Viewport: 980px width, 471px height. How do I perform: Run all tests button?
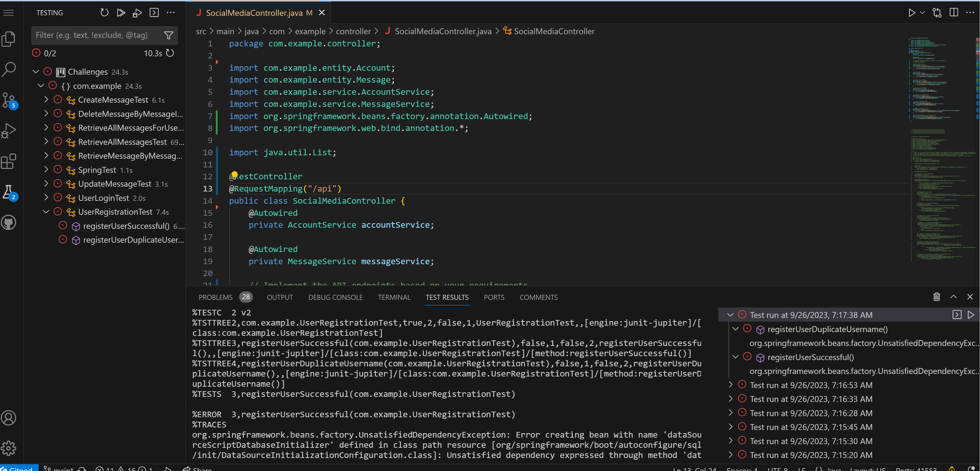click(x=121, y=12)
